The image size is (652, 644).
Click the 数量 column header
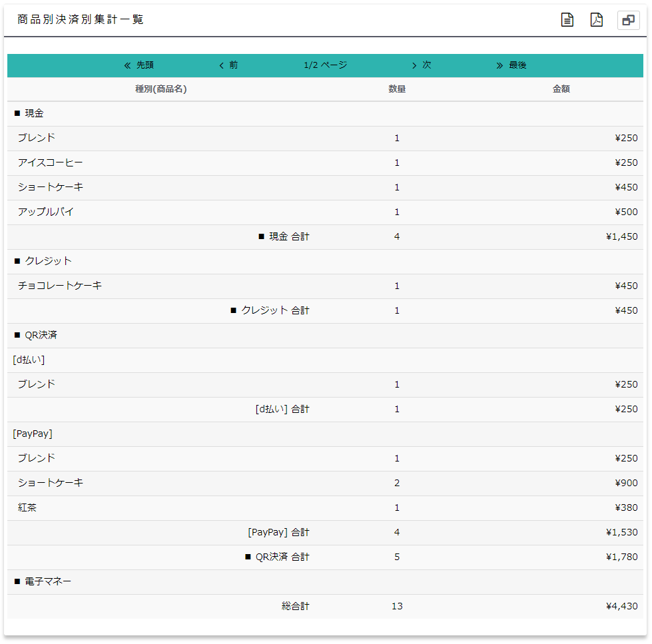pyautogui.click(x=397, y=89)
